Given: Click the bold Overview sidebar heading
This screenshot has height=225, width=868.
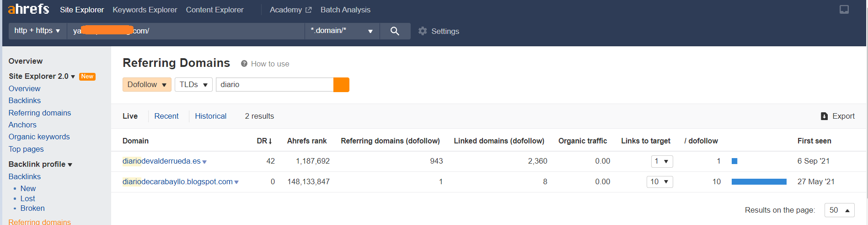Looking at the screenshot, I should [26, 61].
